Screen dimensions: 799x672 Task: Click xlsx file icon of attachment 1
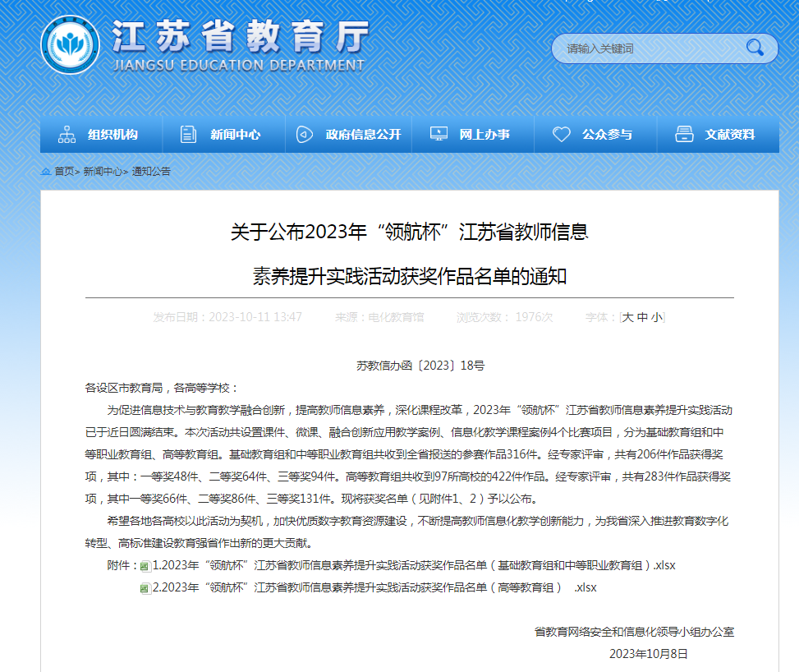point(145,566)
